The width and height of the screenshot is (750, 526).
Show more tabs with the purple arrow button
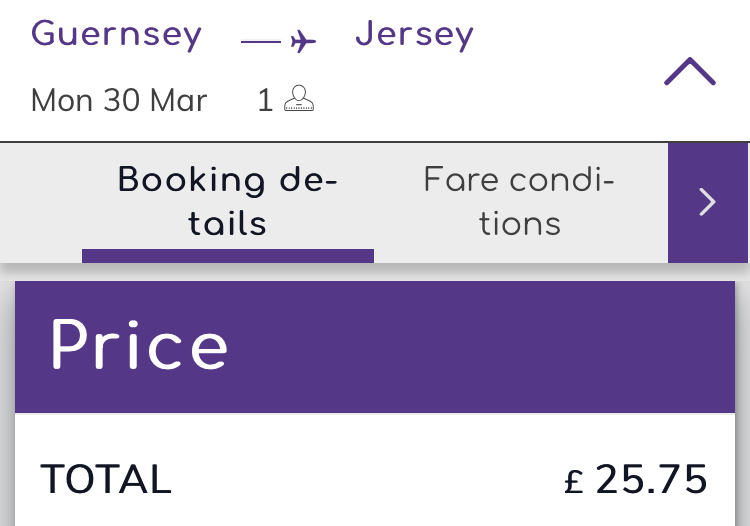708,203
